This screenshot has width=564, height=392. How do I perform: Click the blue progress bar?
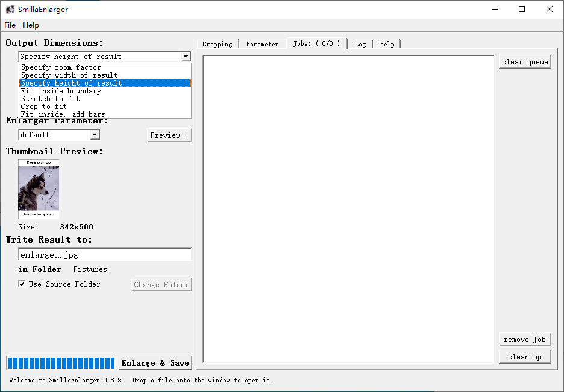tap(60, 362)
